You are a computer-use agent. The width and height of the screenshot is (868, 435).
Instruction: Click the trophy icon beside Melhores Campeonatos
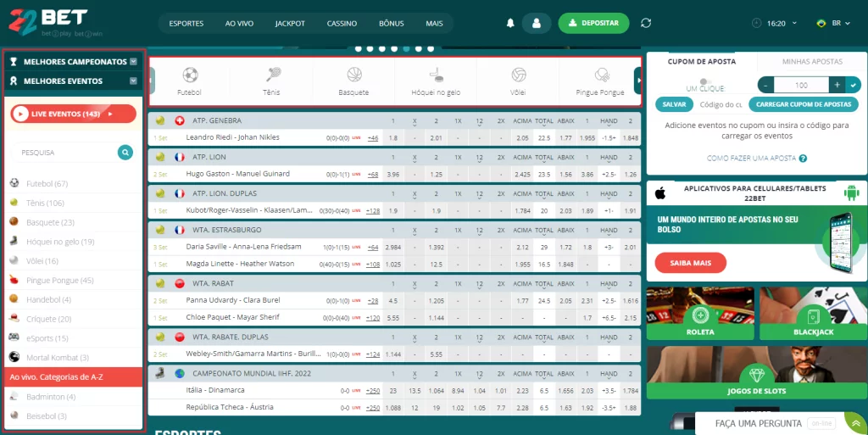point(14,62)
